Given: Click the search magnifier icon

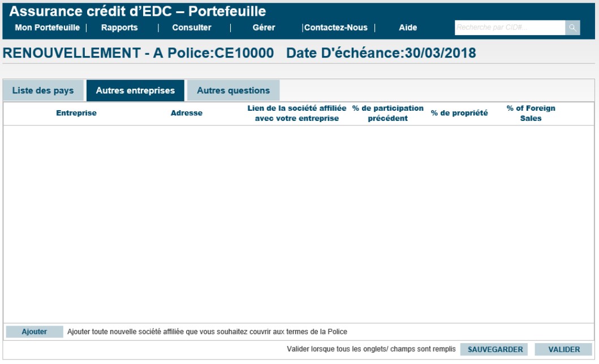Looking at the screenshot, I should pos(572,28).
